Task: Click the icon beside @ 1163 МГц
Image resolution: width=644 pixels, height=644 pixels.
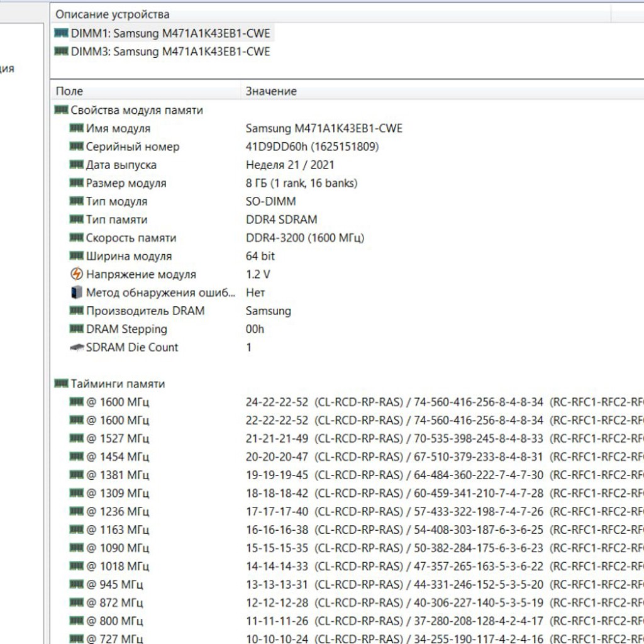Action: coord(76,530)
